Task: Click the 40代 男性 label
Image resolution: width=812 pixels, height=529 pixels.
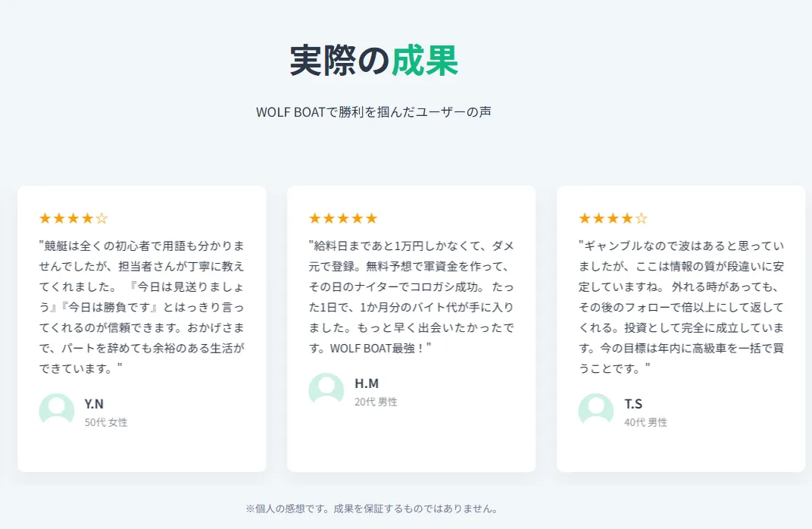Action: pyautogui.click(x=645, y=422)
